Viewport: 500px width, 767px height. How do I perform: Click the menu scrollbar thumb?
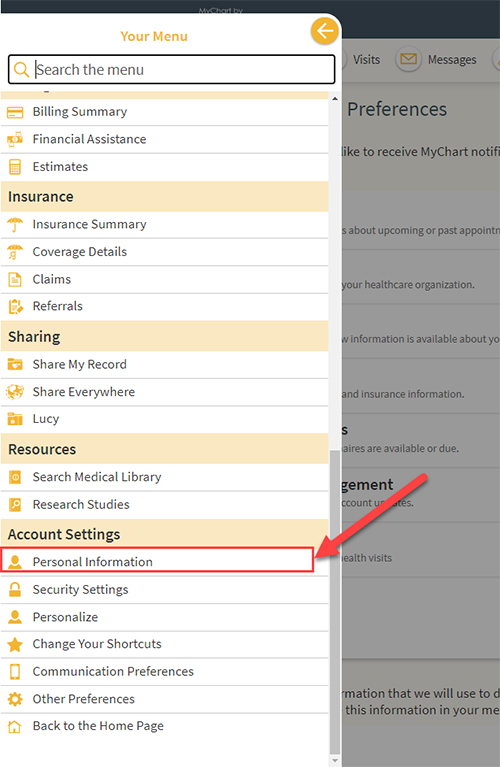coord(335,602)
